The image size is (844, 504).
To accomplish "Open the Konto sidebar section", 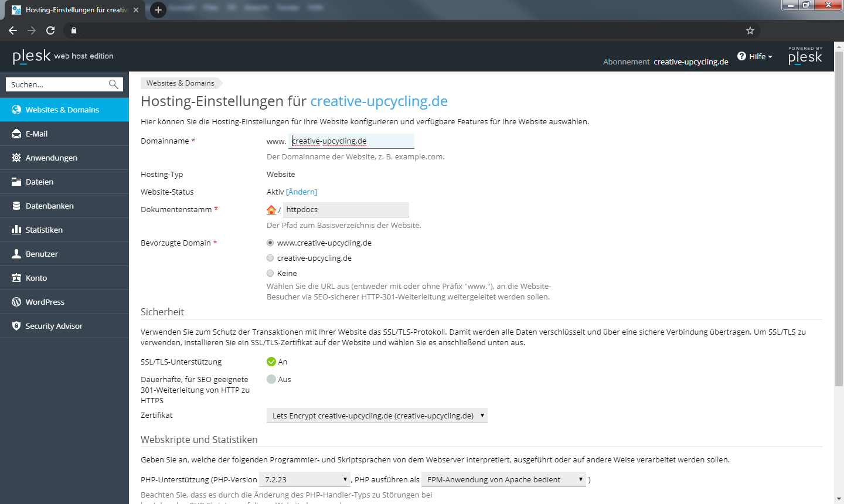I will click(64, 278).
